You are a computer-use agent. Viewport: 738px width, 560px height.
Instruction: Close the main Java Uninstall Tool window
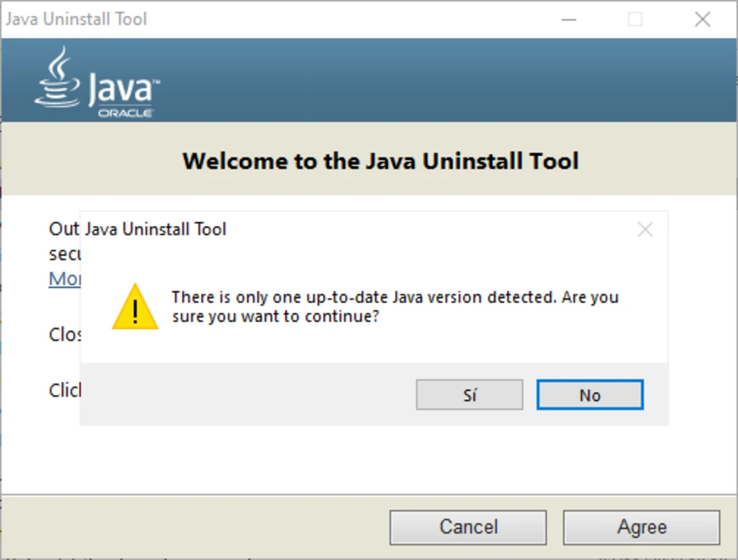[x=702, y=19]
